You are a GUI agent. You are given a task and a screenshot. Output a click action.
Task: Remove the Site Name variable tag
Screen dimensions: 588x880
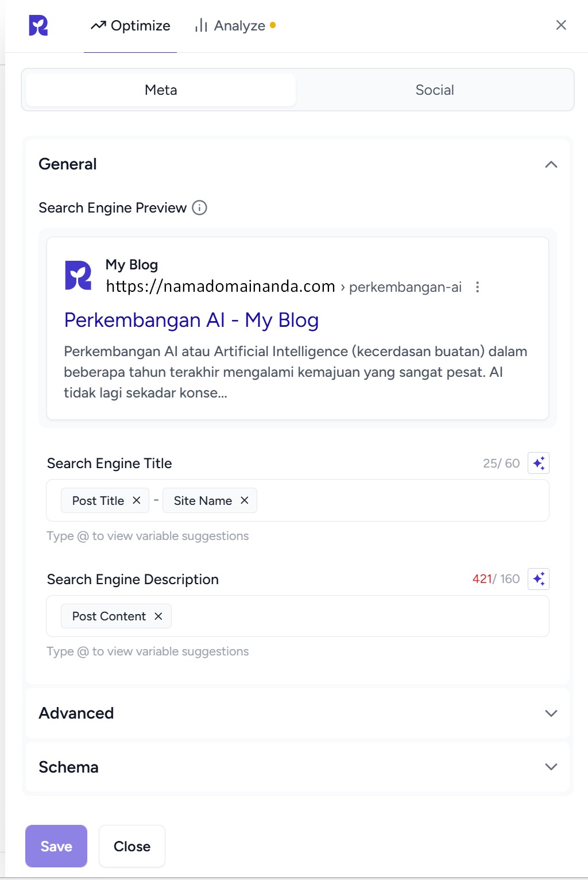click(x=245, y=500)
